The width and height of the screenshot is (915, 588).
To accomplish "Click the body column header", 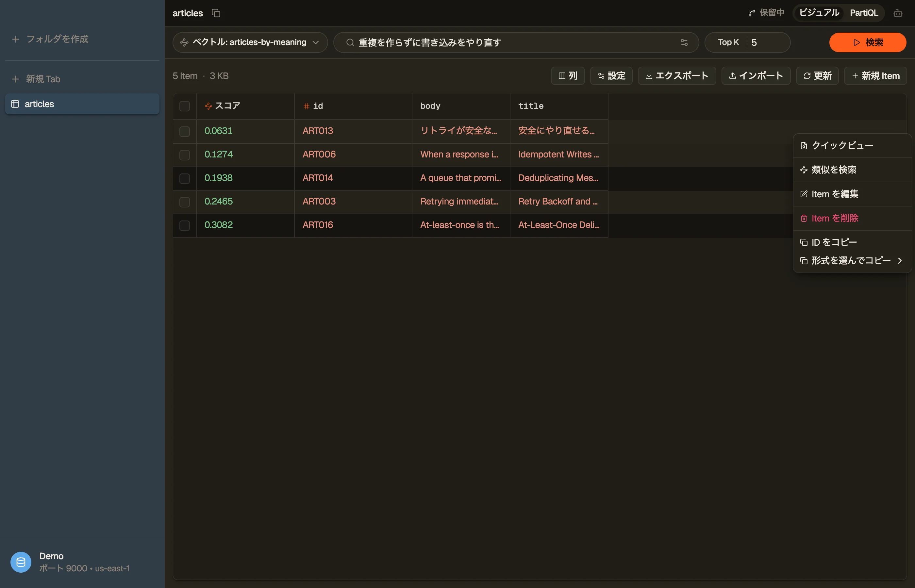I will tap(460, 106).
